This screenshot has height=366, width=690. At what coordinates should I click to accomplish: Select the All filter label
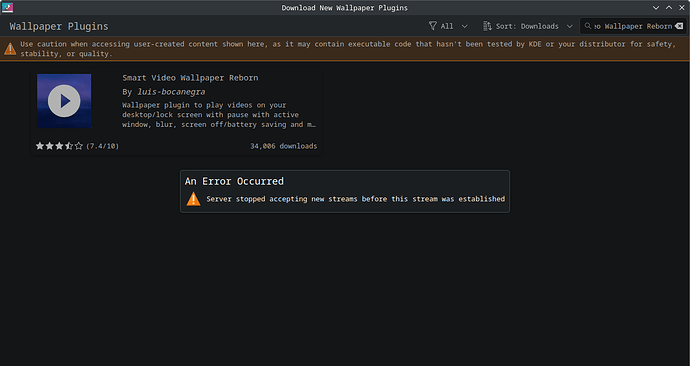(447, 26)
